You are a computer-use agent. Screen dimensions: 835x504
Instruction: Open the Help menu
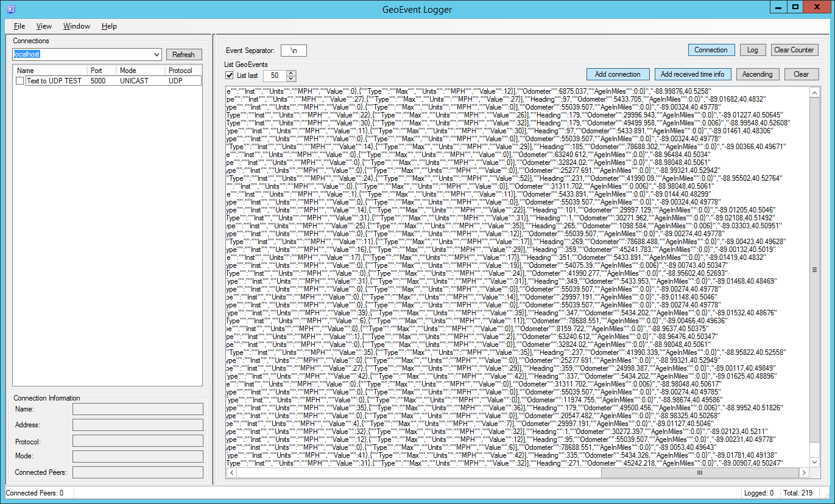tap(109, 26)
